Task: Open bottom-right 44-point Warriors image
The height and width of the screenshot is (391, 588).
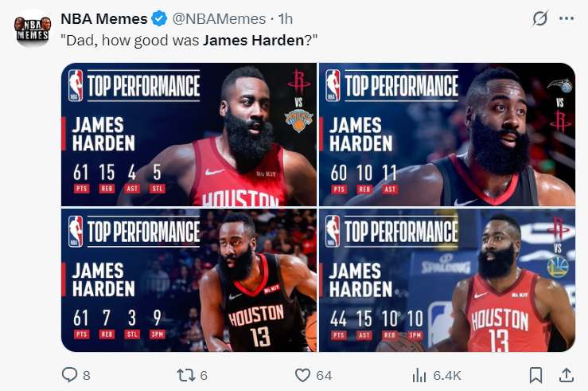Action: 446,280
